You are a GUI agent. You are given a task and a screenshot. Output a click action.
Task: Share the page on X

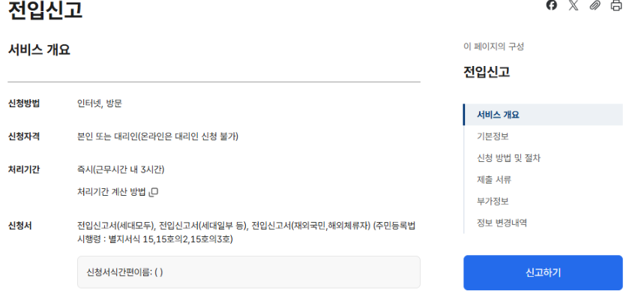573,5
